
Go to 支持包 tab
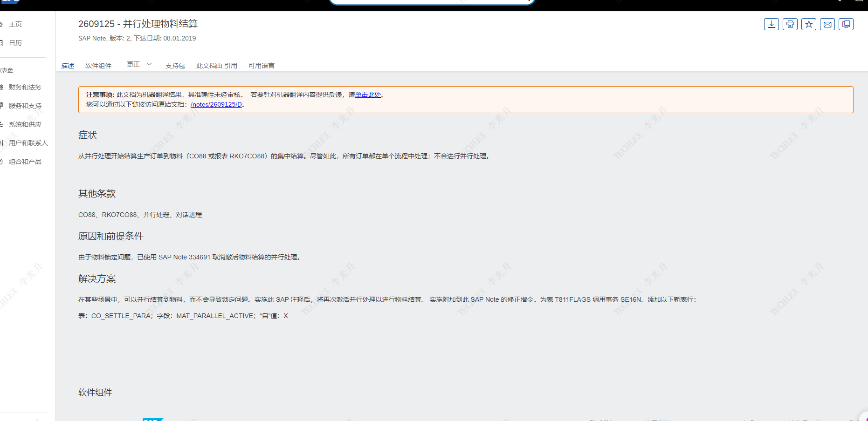(x=175, y=66)
